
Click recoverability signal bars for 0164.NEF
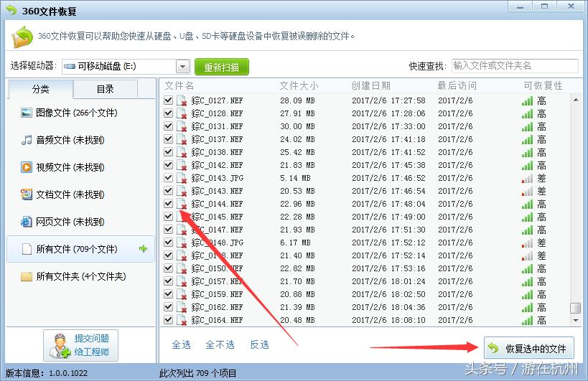click(527, 320)
